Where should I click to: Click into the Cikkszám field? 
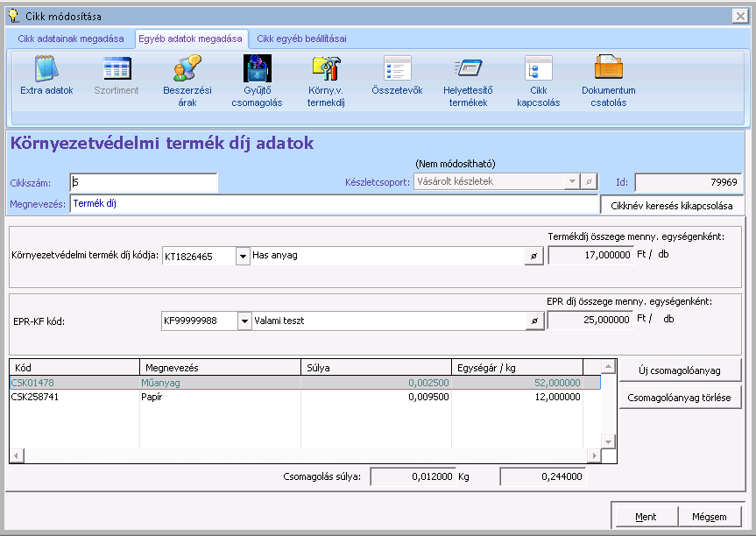pos(144,183)
